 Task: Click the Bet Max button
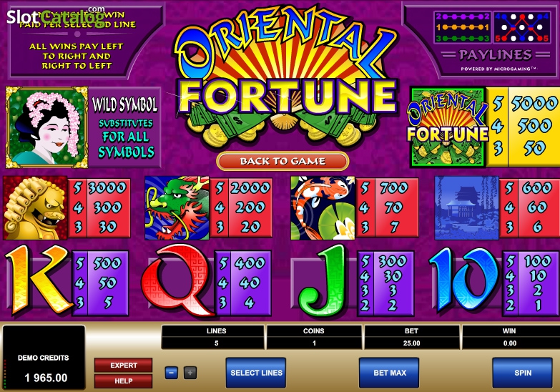point(389,373)
